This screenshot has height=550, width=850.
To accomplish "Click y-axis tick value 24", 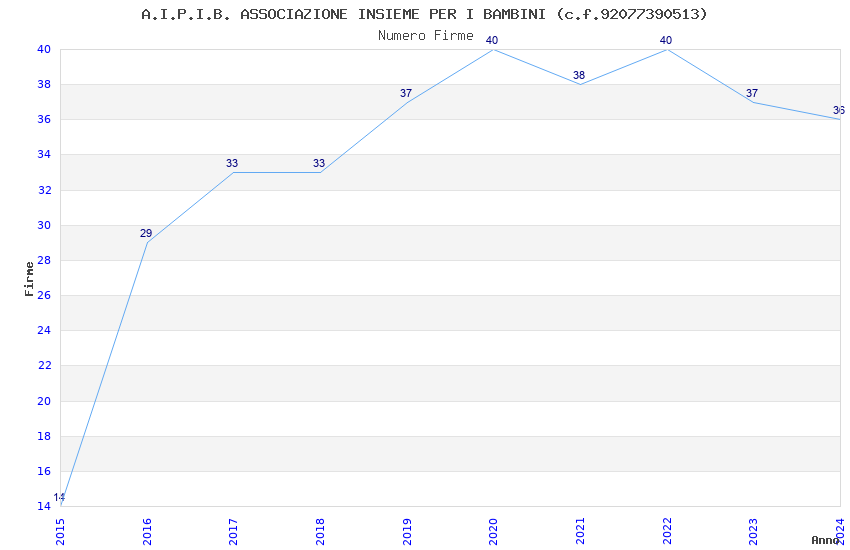I will (44, 330).
